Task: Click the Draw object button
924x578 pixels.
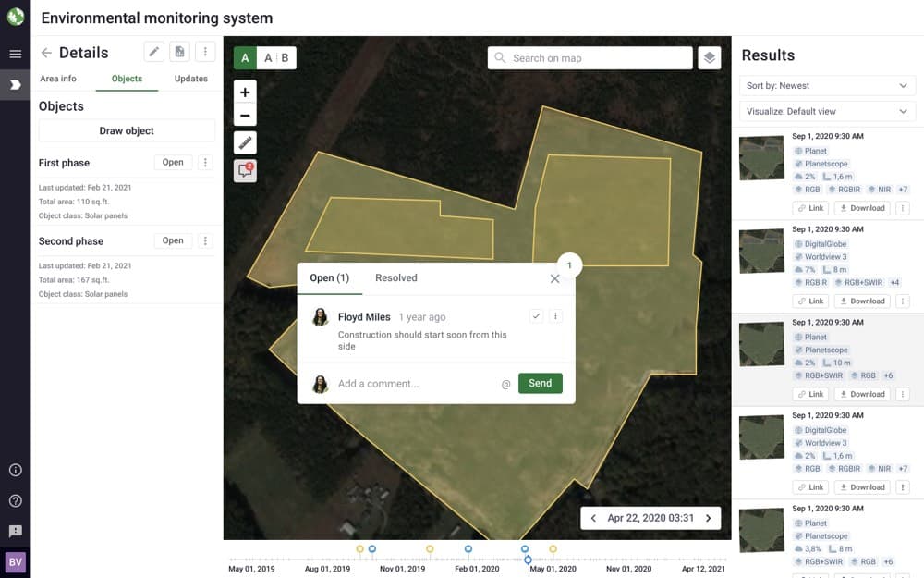Action: [x=127, y=130]
